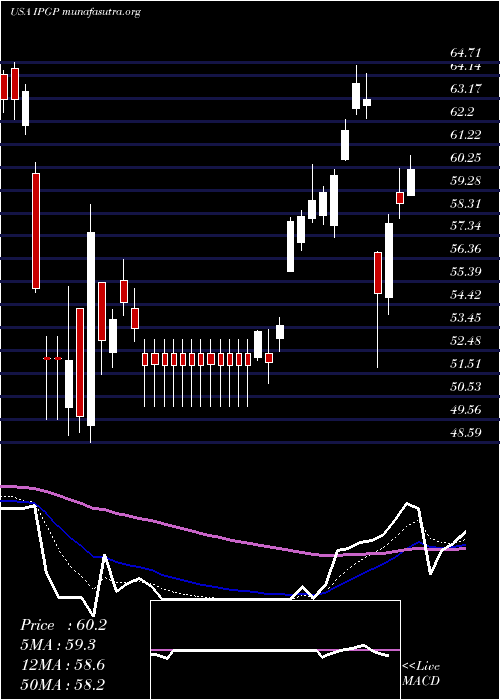Image resolution: width=500 pixels, height=700 pixels.
Task: Click the 63.17 price axis label
Action: (x=466, y=89)
